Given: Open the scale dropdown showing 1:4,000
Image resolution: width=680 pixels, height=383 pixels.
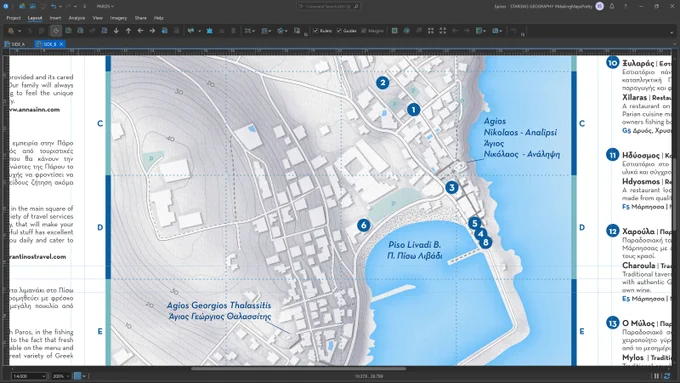Looking at the screenshot, I should 29,376.
